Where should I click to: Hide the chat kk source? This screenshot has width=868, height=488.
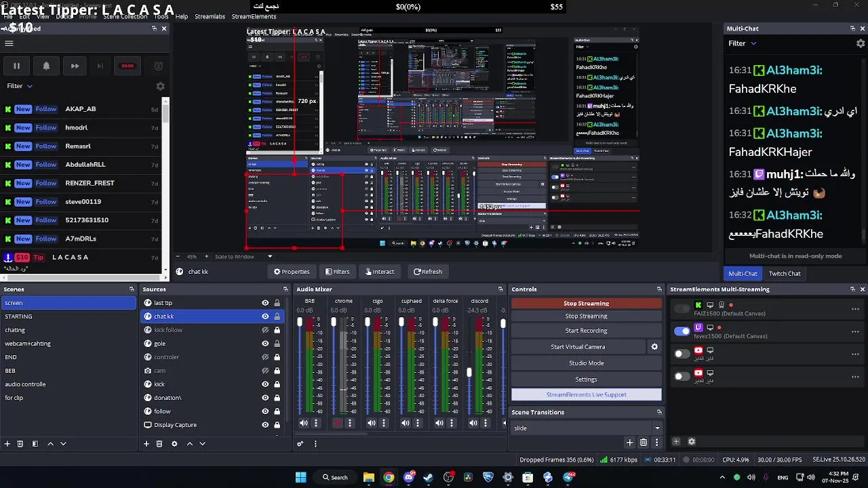[265, 317]
